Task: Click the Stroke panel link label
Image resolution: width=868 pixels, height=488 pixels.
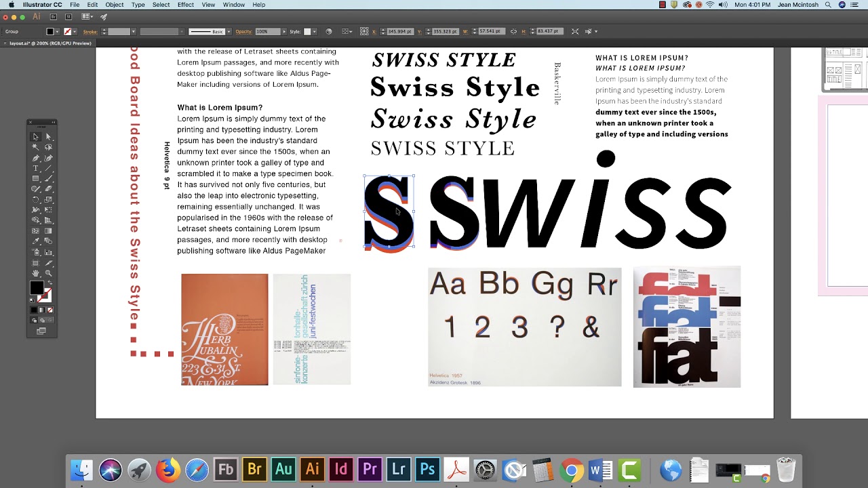Action: tap(90, 31)
